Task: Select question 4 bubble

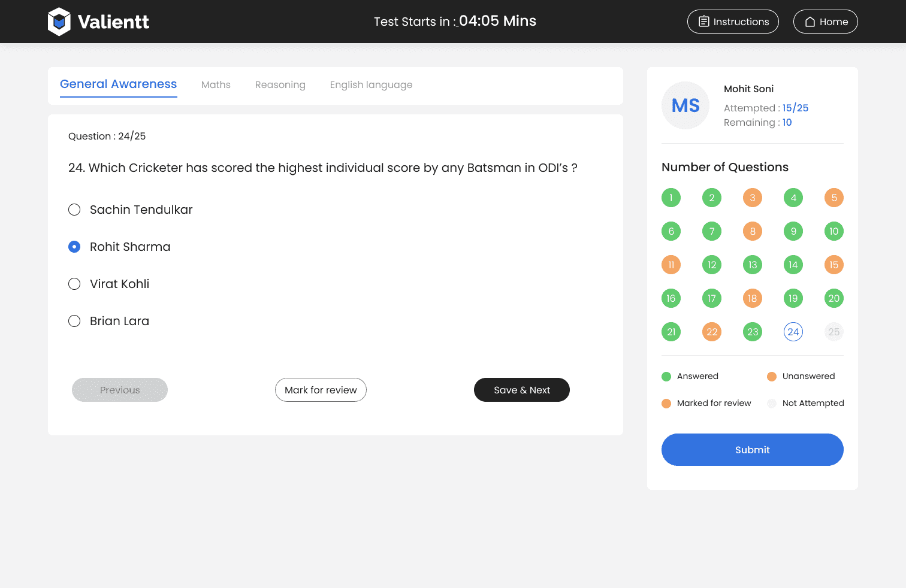Action: point(793,198)
